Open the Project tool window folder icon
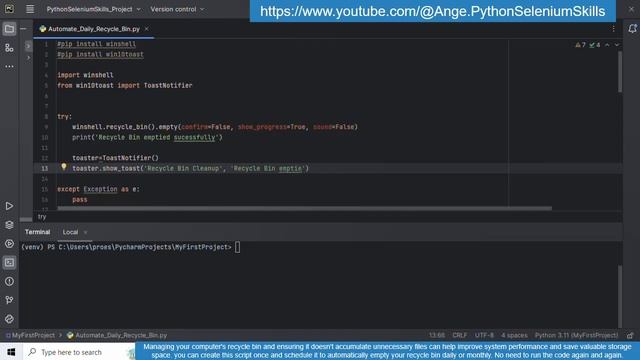This screenshot has width=640, height=360. 9,29
